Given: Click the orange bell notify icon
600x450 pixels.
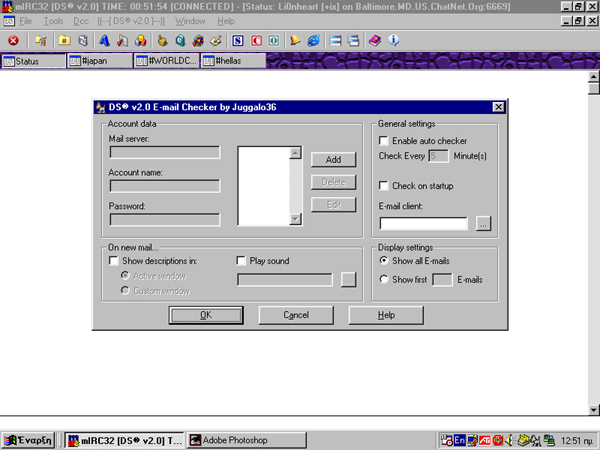Looking at the screenshot, I should click(x=295, y=41).
